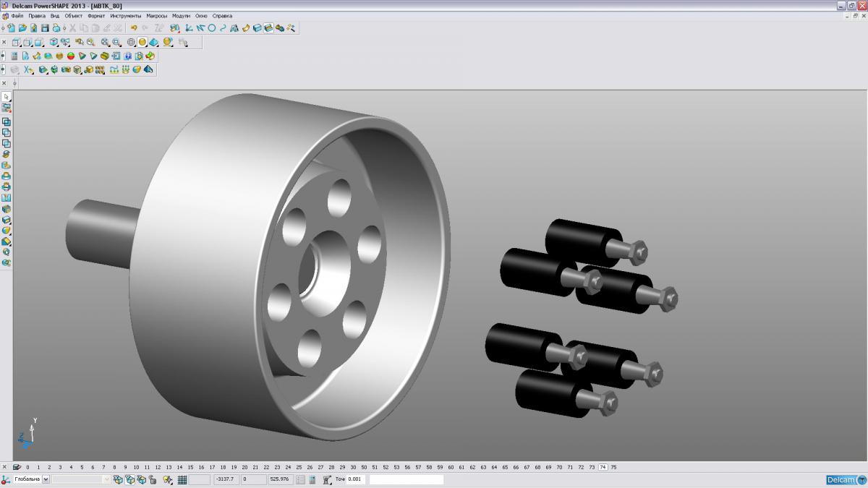The width and height of the screenshot is (868, 488).
Task: Click the calculator icon in third toolbar
Action: click(x=14, y=56)
